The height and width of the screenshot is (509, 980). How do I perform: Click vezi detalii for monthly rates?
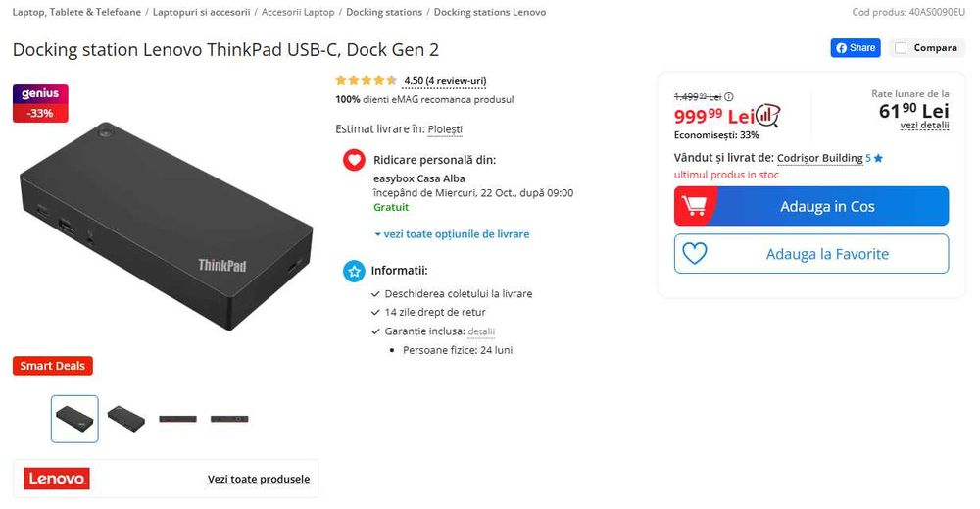(924, 126)
